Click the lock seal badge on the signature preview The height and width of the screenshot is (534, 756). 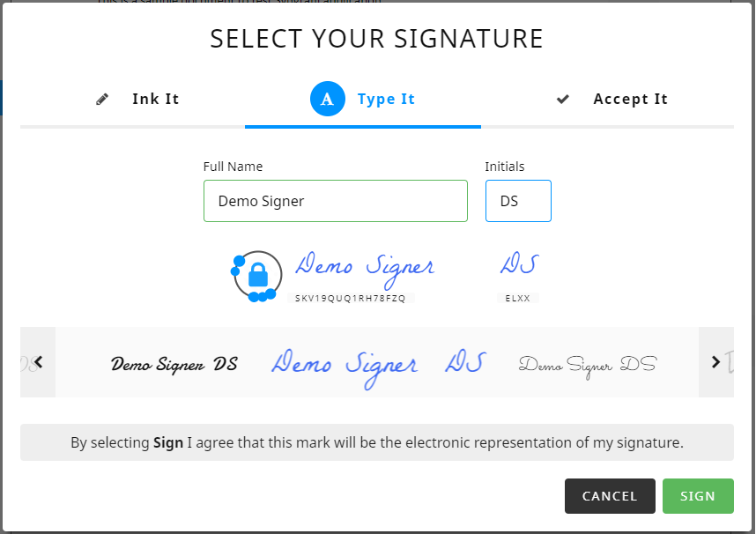tap(258, 274)
